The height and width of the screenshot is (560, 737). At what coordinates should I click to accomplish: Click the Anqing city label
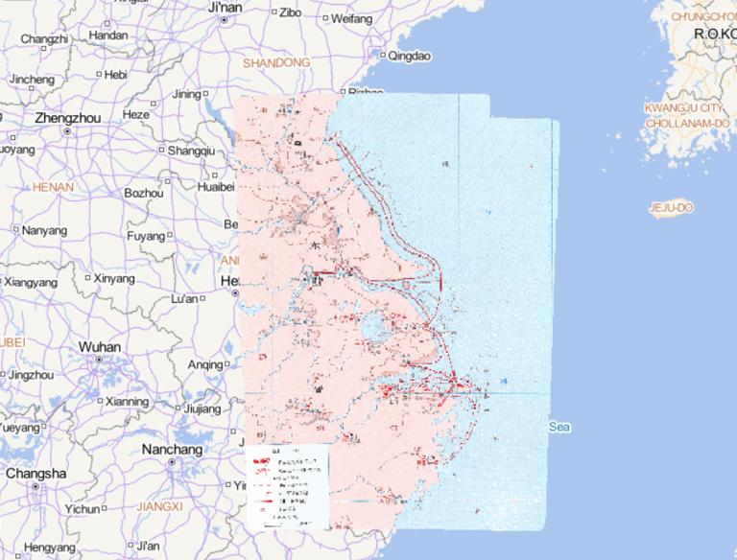click(205, 365)
